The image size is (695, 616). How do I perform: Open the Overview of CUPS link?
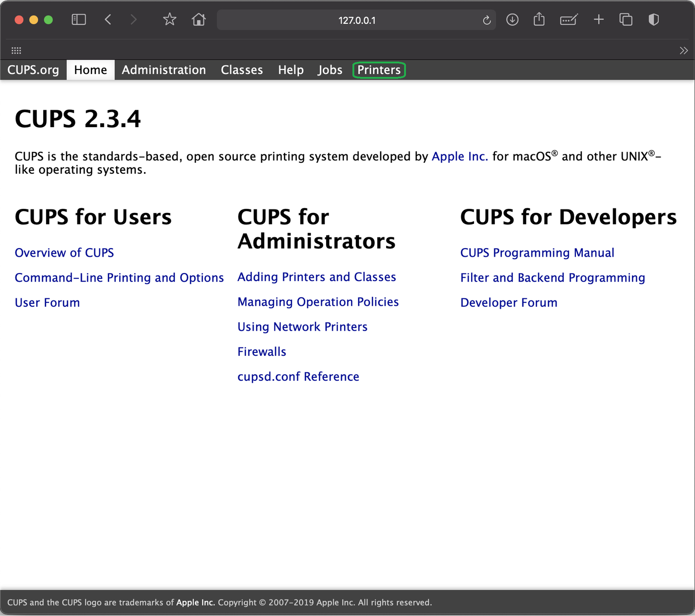[65, 253]
